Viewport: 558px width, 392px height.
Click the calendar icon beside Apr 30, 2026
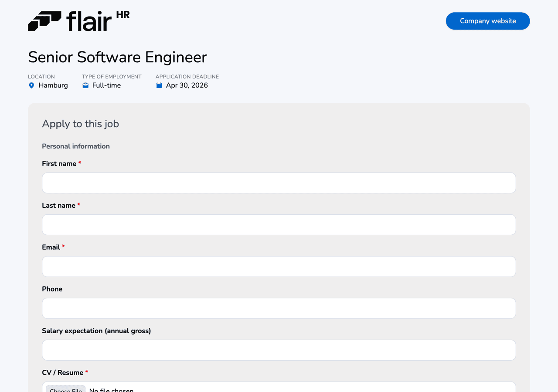pos(159,85)
